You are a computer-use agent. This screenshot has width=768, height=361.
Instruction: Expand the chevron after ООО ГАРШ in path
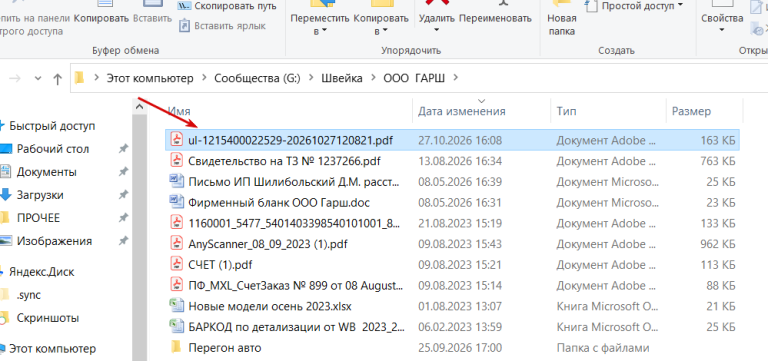coord(456,78)
